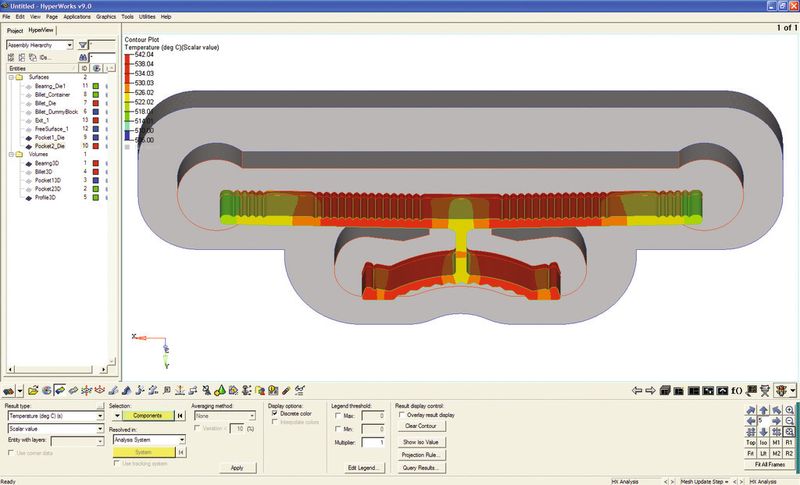Switch to the Project tab
This screenshot has height=485, width=800.
point(15,31)
